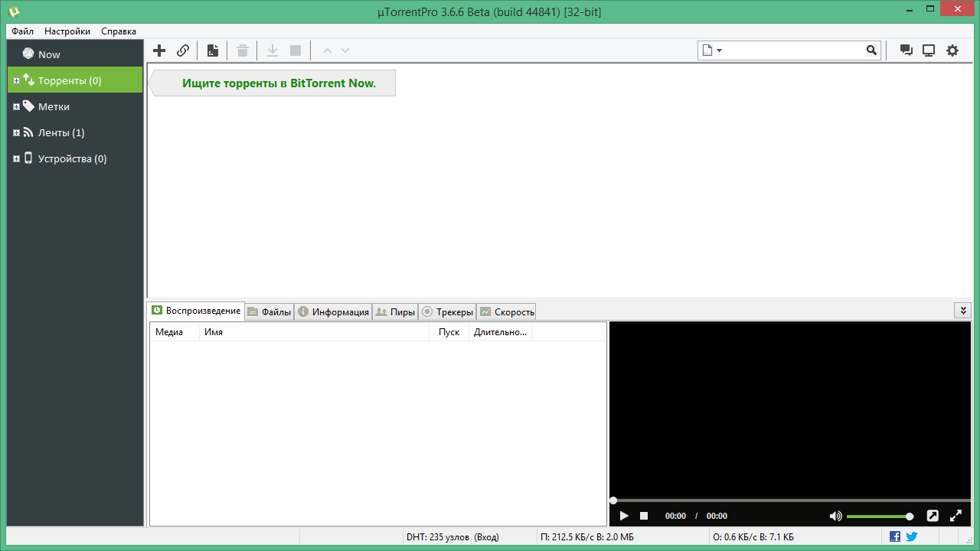Open the Settings gear icon
980x551 pixels.
pos(952,50)
